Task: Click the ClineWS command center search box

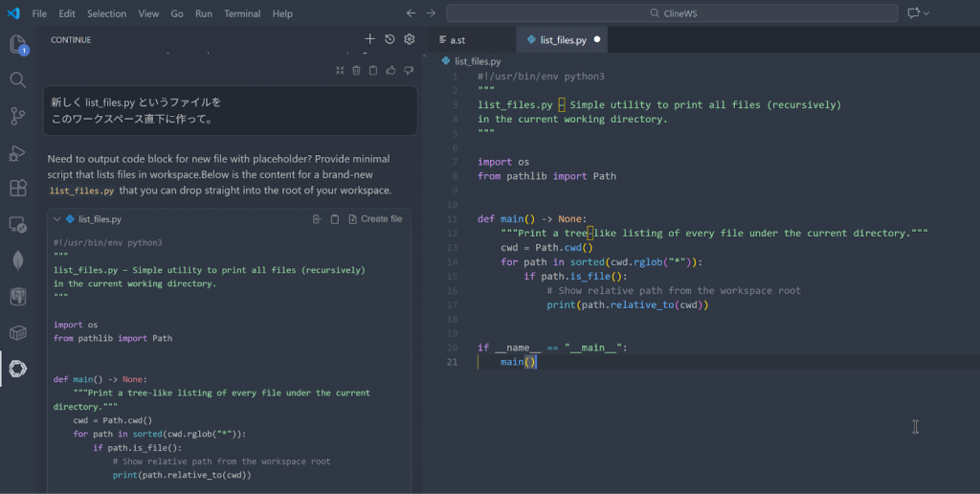Action: coord(672,13)
